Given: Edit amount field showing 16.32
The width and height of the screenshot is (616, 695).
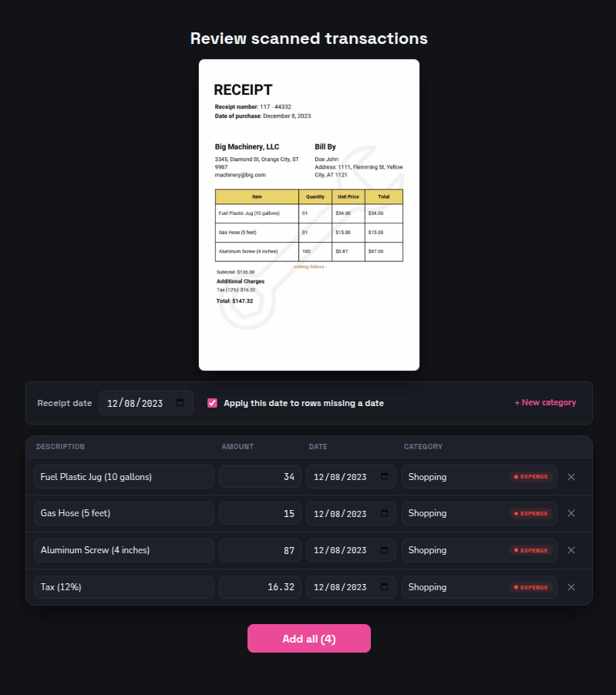Looking at the screenshot, I should pyautogui.click(x=261, y=587).
